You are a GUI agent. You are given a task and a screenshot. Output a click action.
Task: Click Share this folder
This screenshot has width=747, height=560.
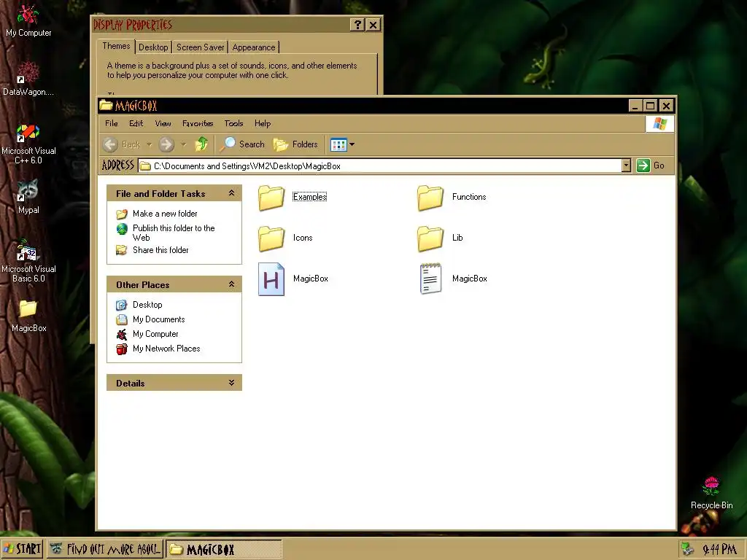click(x=160, y=250)
